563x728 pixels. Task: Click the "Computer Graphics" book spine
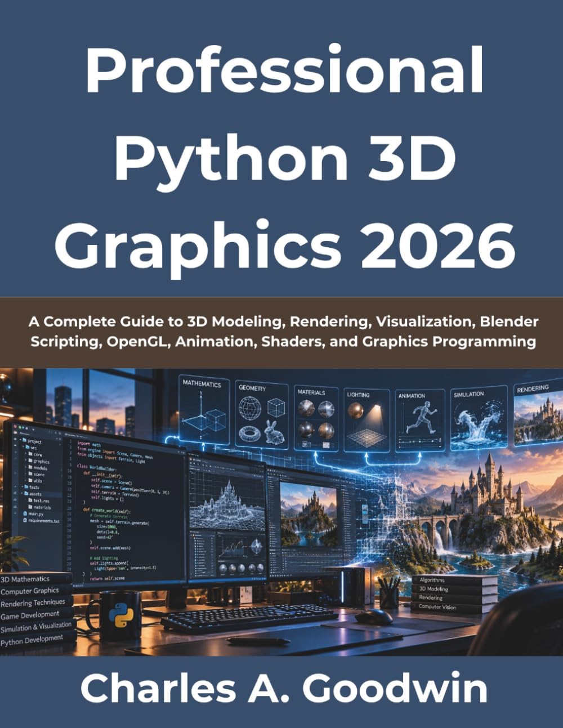(35, 591)
